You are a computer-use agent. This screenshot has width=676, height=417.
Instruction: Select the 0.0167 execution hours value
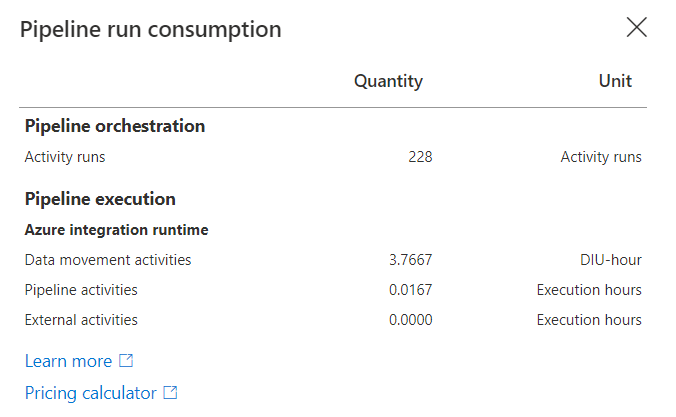410,290
